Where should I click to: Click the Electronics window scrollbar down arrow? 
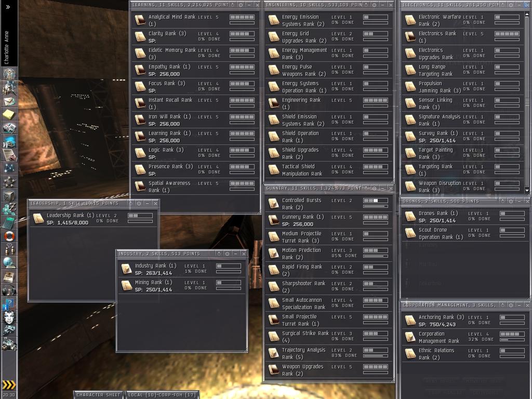coord(527,190)
